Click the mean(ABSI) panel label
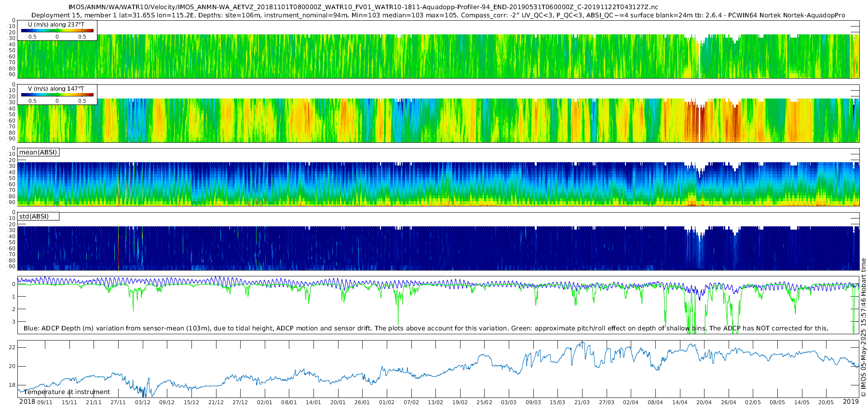Viewport: 868px width, 410px height. (38, 152)
